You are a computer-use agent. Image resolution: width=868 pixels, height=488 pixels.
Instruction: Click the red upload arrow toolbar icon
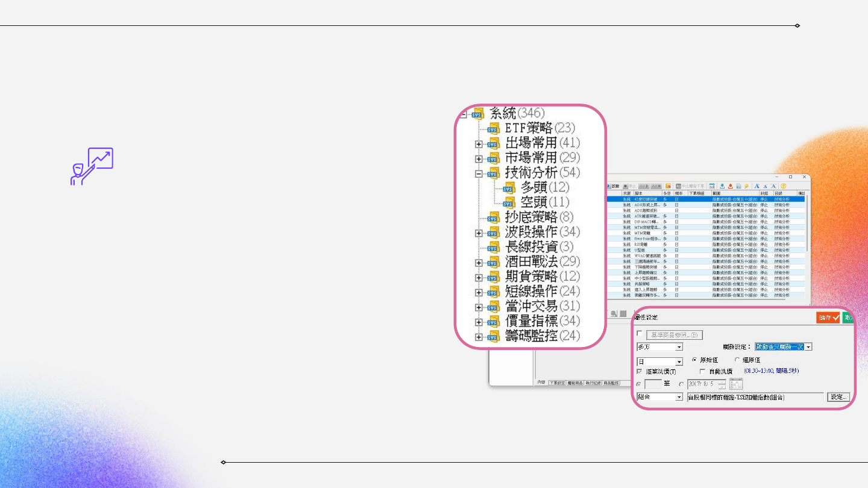coord(730,186)
